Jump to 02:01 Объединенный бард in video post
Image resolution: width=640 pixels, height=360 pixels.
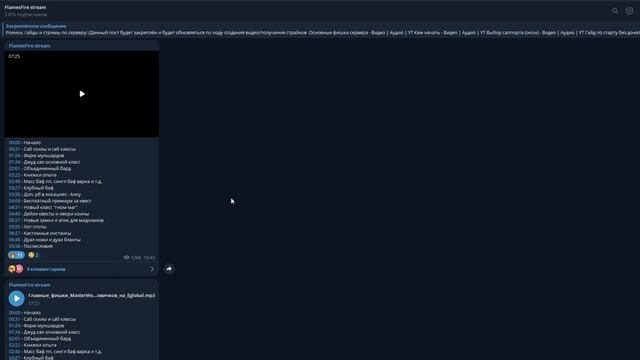pyautogui.click(x=14, y=169)
